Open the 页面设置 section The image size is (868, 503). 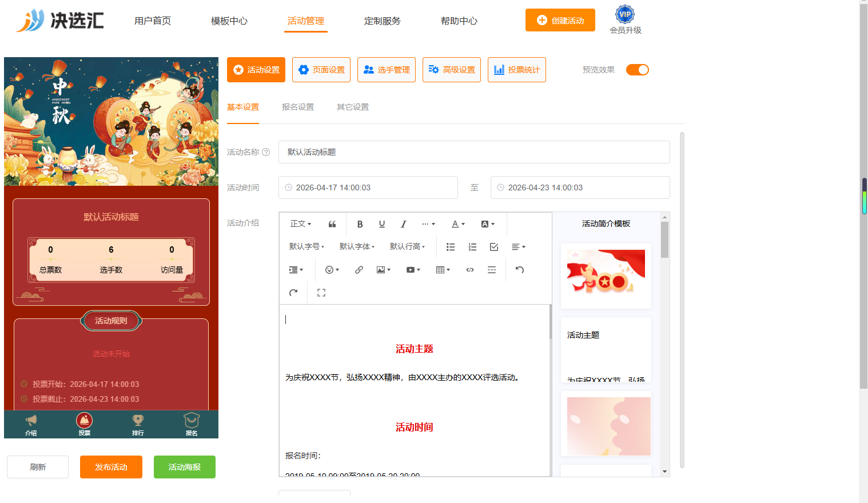321,70
